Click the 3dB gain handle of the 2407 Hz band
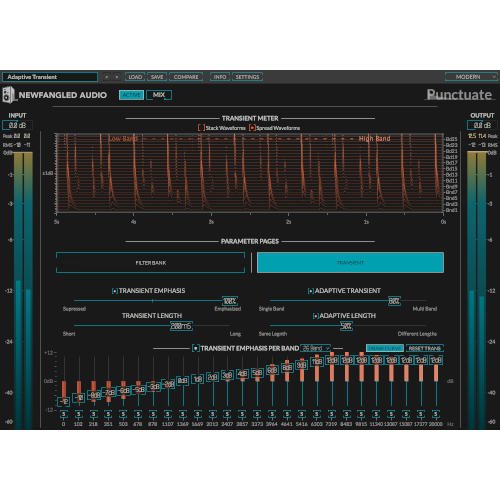 pos(227,375)
